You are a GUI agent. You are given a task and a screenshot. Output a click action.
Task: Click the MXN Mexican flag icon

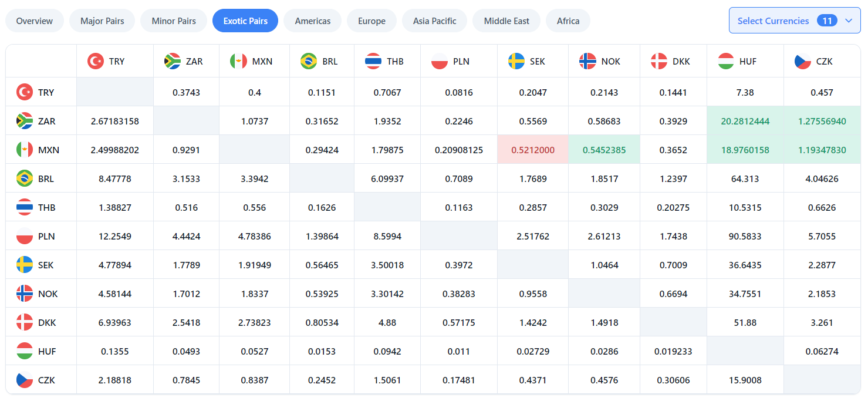(24, 149)
